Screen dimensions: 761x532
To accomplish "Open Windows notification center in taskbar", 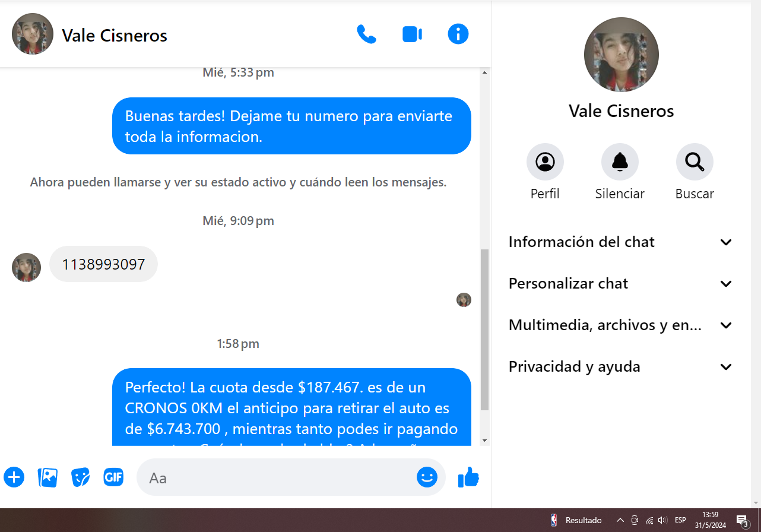I will point(742,521).
